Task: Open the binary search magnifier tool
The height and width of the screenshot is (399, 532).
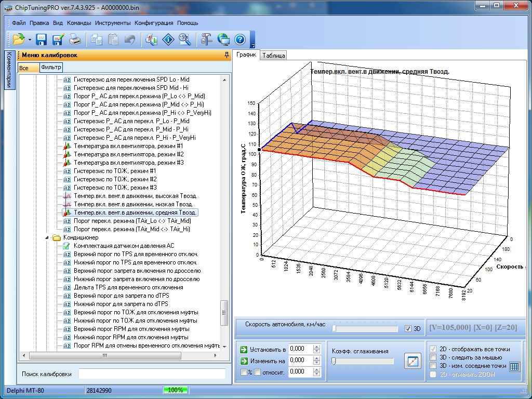Action: pos(184,39)
